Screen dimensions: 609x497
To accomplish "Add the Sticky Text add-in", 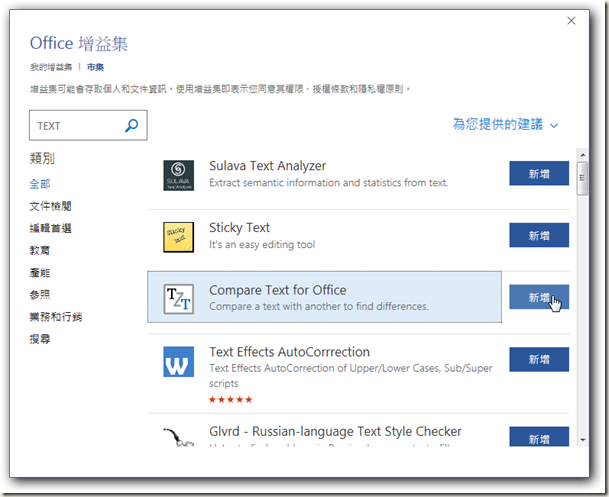I will coord(539,235).
